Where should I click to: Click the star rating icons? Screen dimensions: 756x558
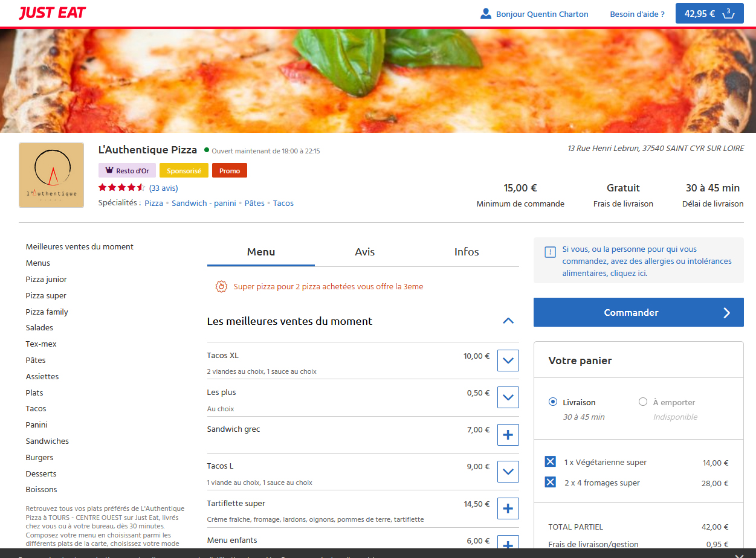point(121,188)
